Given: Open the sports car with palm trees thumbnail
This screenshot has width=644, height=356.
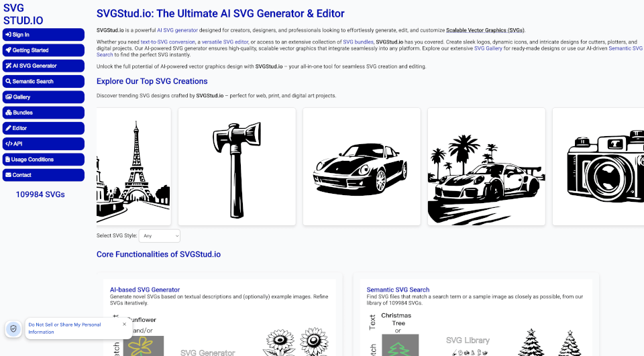Looking at the screenshot, I should 487,167.
